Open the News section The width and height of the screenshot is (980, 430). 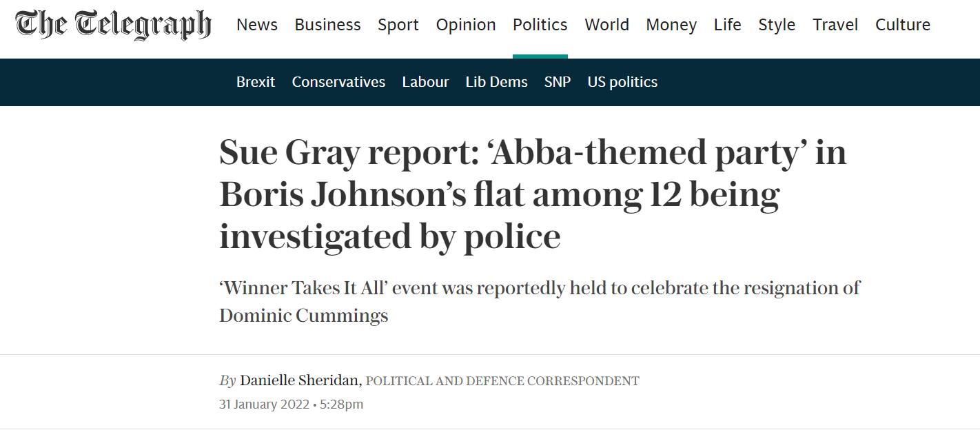point(257,25)
